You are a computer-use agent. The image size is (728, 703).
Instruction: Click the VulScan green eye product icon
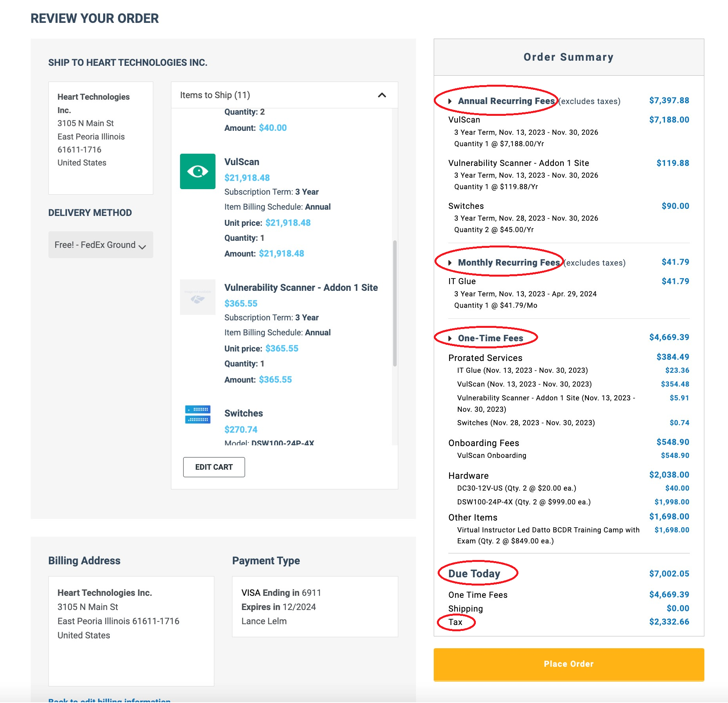click(x=197, y=171)
